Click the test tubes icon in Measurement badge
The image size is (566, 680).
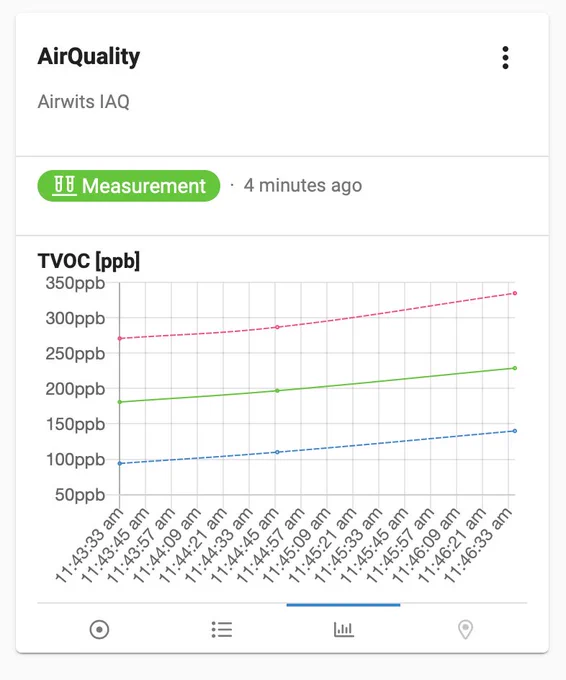click(65, 186)
